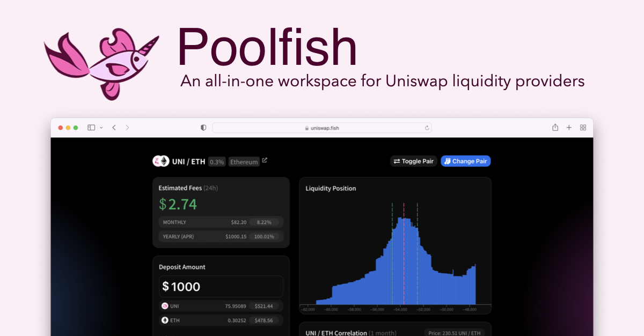Show tab overview via the grid icon

[x=583, y=128]
